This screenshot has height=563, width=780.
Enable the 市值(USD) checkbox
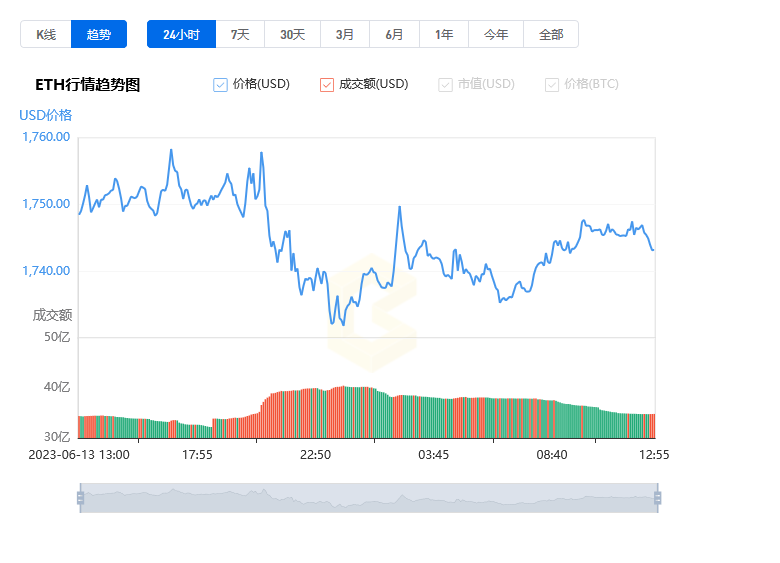pyautogui.click(x=445, y=85)
